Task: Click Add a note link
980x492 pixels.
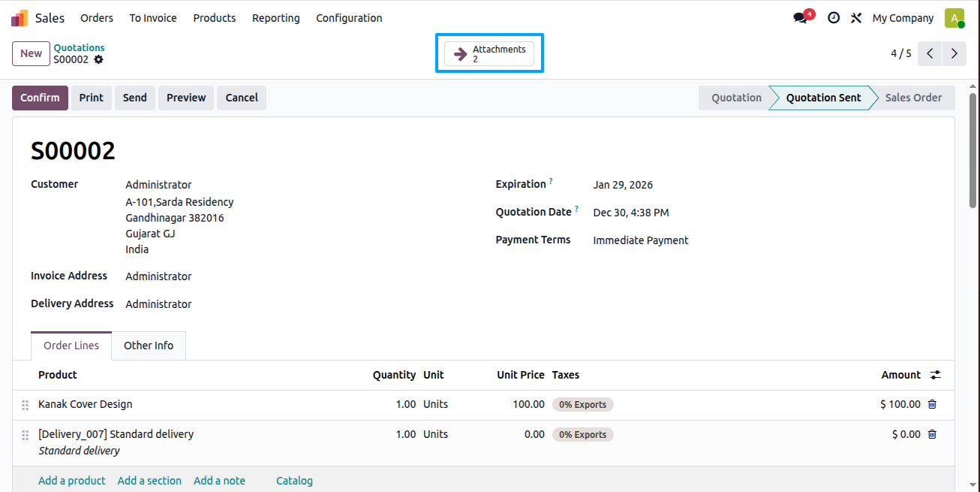Action: [x=219, y=481]
